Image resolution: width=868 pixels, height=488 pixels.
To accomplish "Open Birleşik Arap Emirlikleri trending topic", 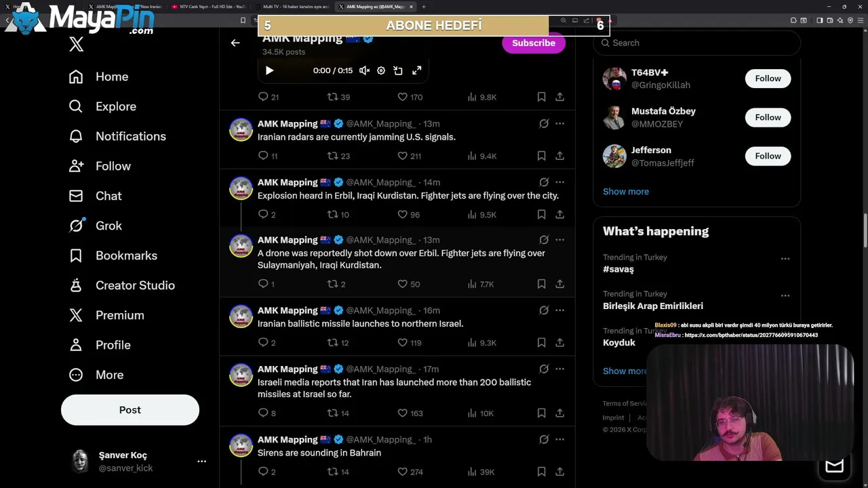I will tap(653, 306).
